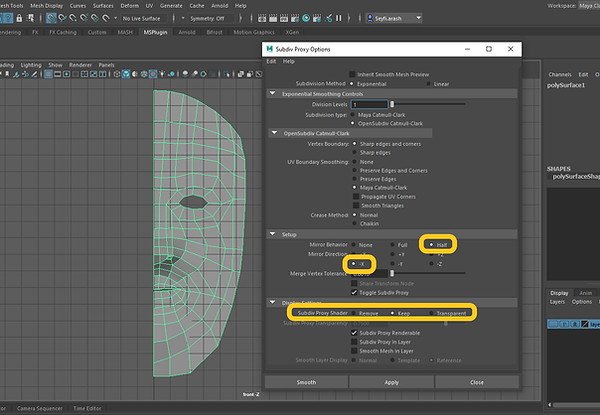Screen dimensions: 600x415
Task: Collapse OpenSubdiv Catmull-Clark section
Action: pos(274,133)
